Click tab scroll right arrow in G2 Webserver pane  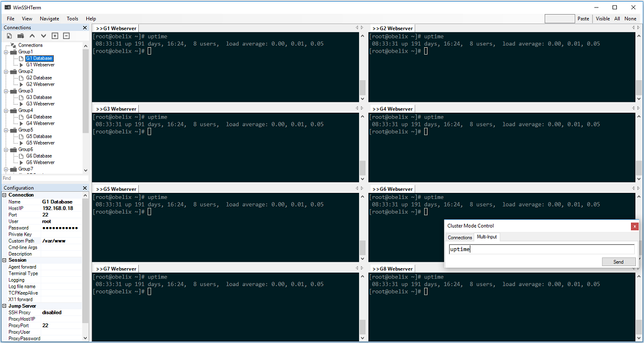click(x=638, y=28)
